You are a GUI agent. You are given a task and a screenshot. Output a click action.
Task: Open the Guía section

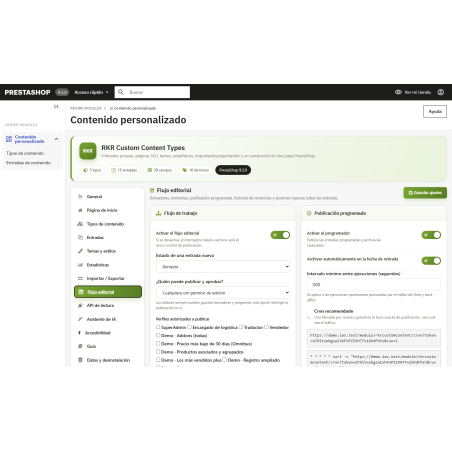108,346
